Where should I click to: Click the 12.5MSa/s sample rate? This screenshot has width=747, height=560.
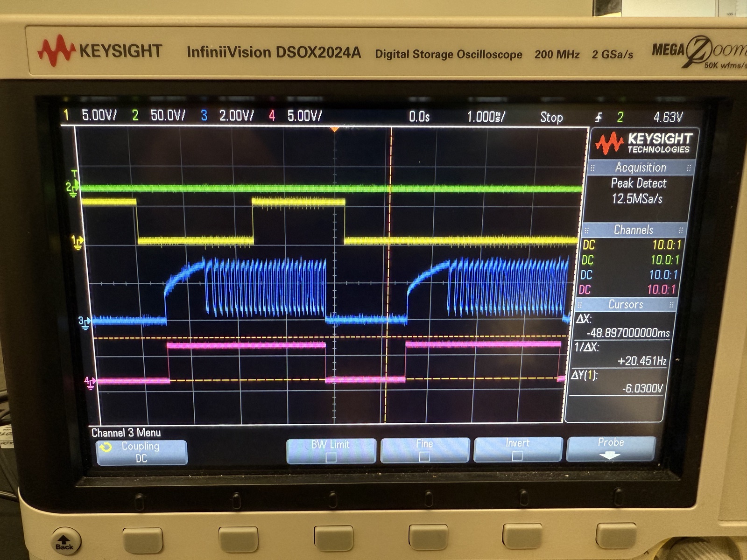[x=637, y=199]
